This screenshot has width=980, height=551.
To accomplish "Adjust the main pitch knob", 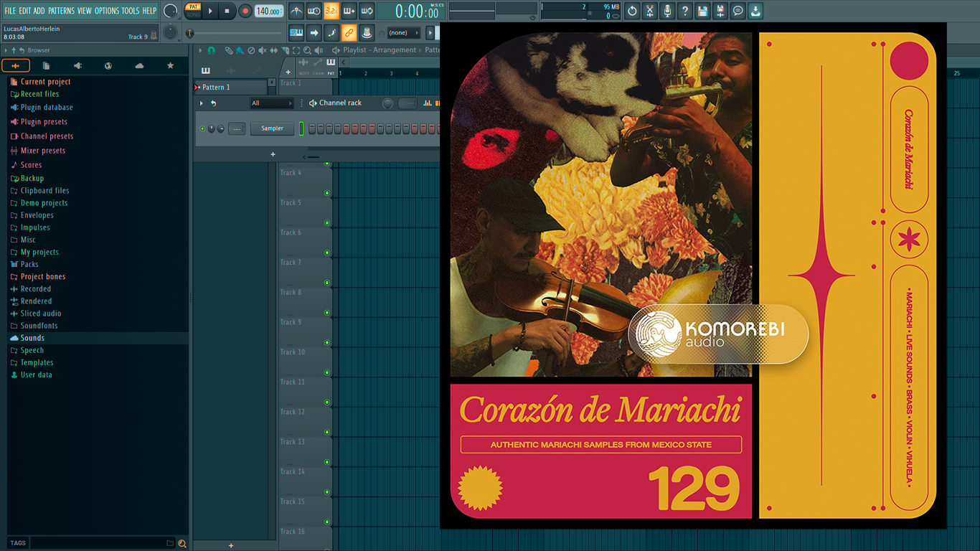I will (x=170, y=32).
